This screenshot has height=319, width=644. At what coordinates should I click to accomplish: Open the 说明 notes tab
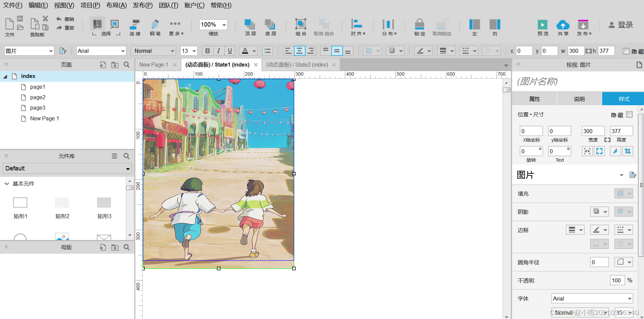[579, 99]
